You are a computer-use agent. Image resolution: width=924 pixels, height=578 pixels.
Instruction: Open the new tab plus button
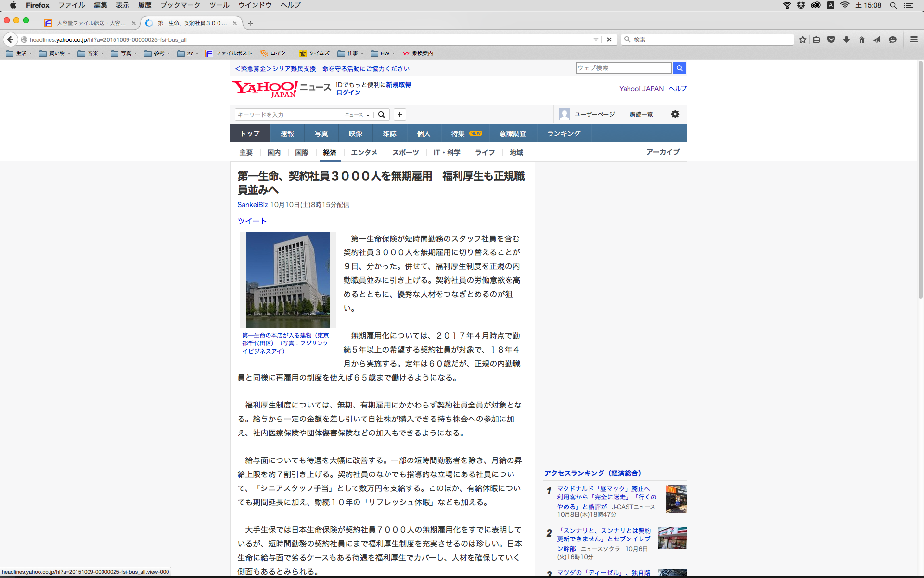pos(251,23)
